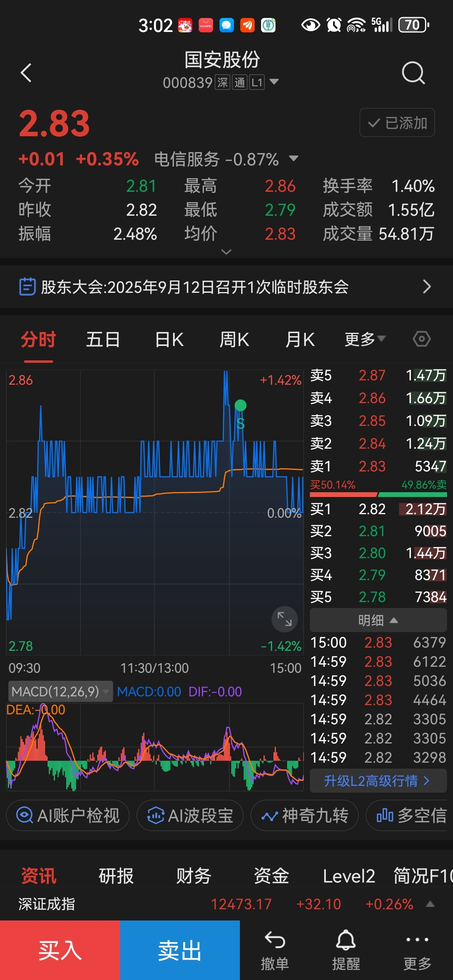
Task: Switch to 日K chart tab
Action: (169, 340)
